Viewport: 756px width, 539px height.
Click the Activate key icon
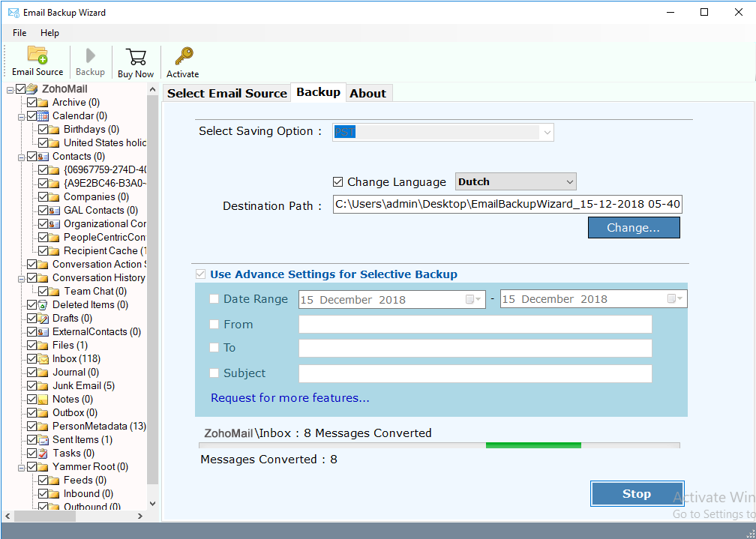click(183, 56)
